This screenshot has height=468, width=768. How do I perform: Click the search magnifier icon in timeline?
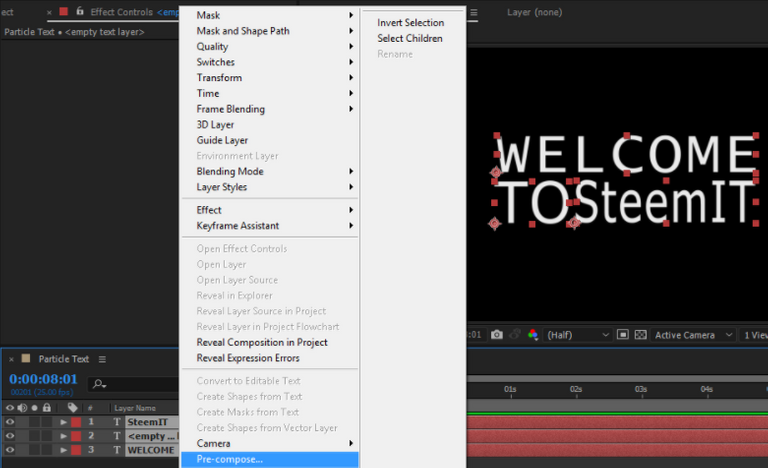99,384
